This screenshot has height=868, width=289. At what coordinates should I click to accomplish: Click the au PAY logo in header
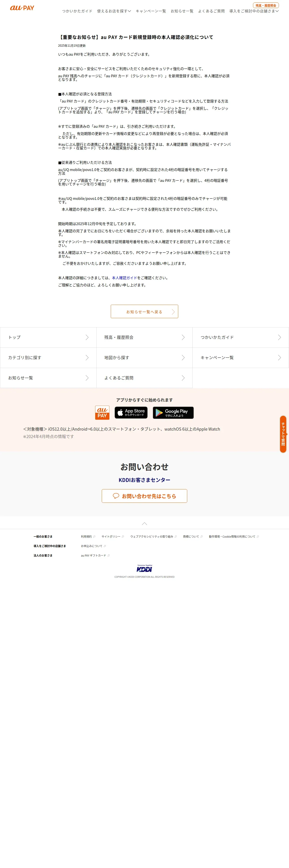22,8
